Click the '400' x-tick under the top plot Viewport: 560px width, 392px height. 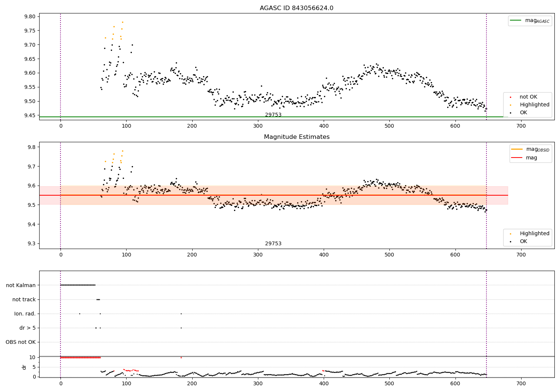(x=324, y=126)
